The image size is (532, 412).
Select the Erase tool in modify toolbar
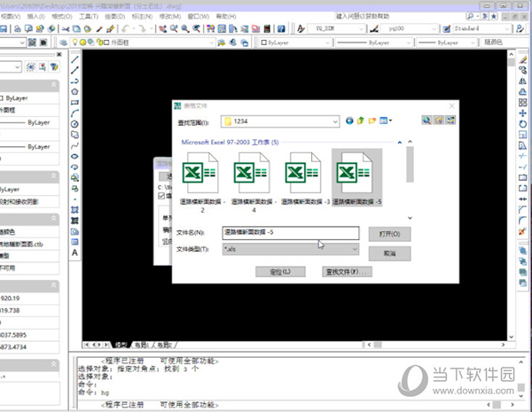pyautogui.click(x=523, y=59)
